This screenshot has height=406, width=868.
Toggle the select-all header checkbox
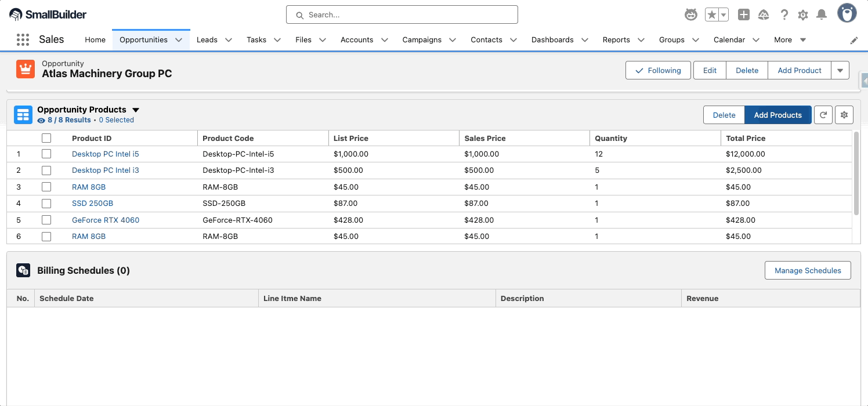46,138
